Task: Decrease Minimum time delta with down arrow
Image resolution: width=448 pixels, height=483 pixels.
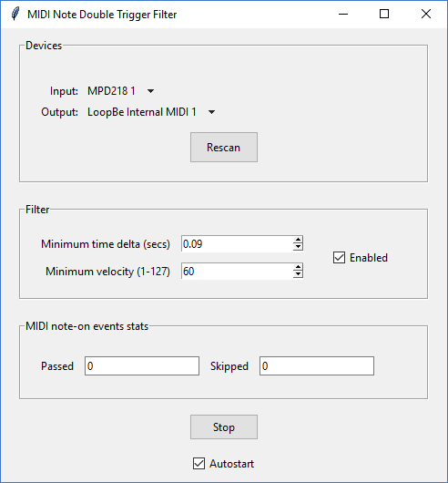Action: [x=298, y=247]
